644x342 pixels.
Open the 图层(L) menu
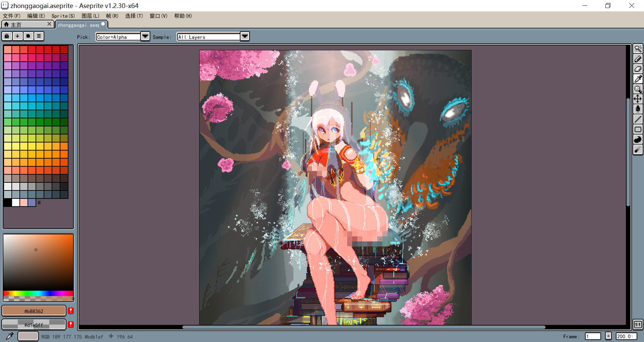point(90,16)
